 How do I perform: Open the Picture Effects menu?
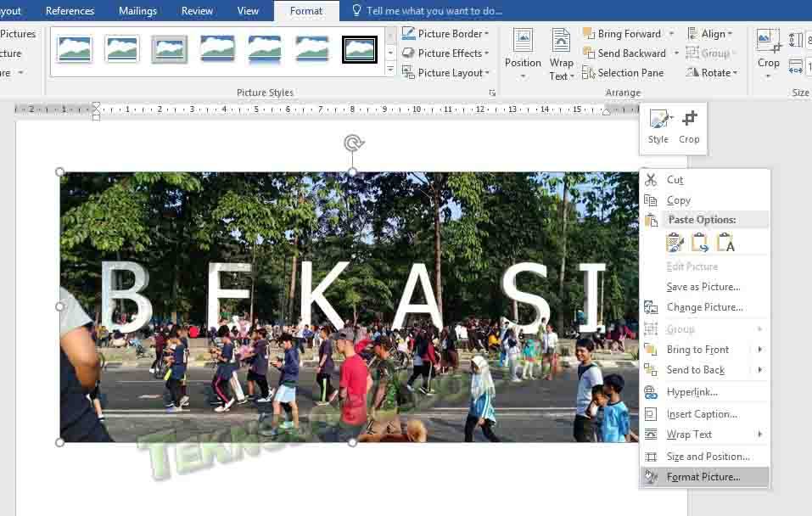(445, 53)
